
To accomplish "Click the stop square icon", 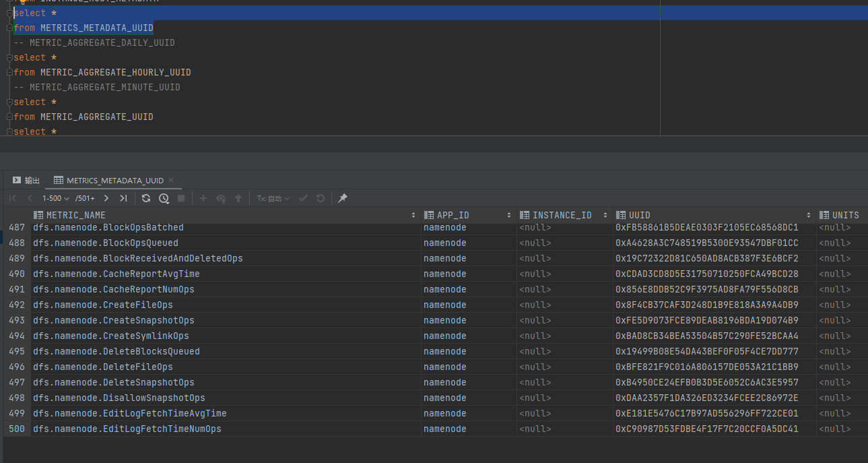I will click(x=181, y=198).
